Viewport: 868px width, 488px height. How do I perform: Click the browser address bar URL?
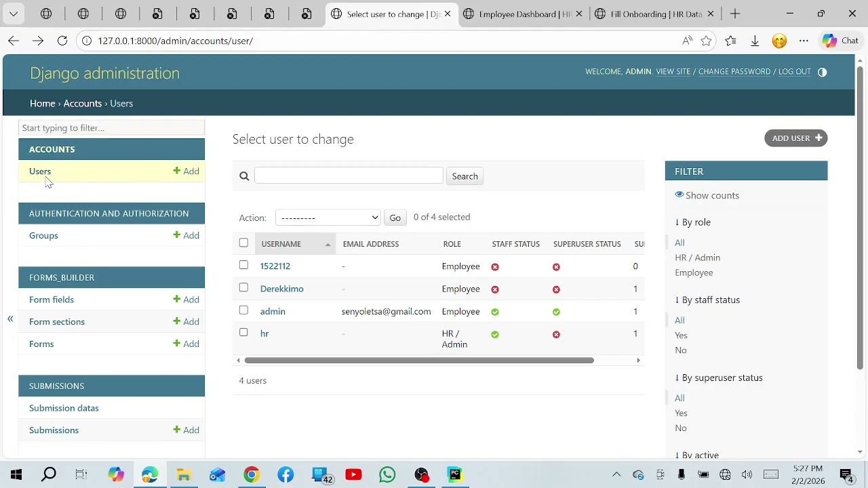[x=176, y=41]
